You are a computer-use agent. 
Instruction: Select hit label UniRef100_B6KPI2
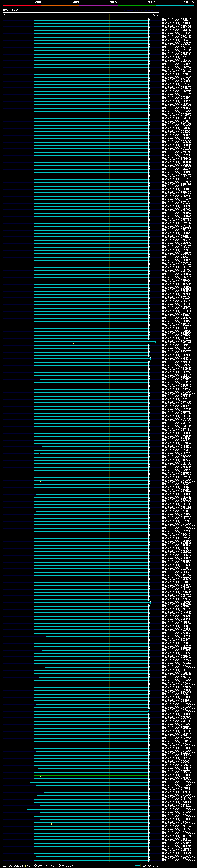(177, 345)
